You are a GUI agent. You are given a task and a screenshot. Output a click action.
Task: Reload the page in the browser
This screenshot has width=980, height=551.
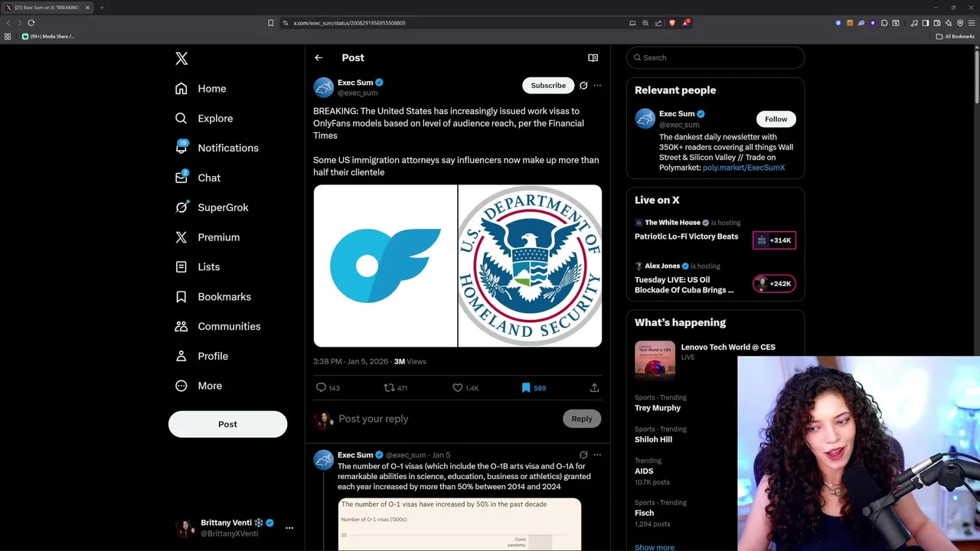(x=31, y=23)
